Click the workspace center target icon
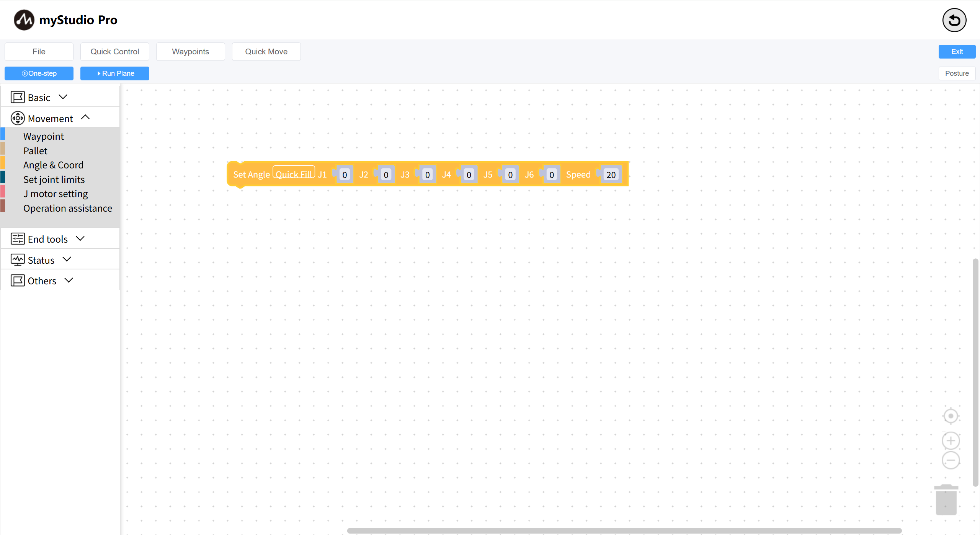Screen dimensions: 980x535 tap(951, 416)
